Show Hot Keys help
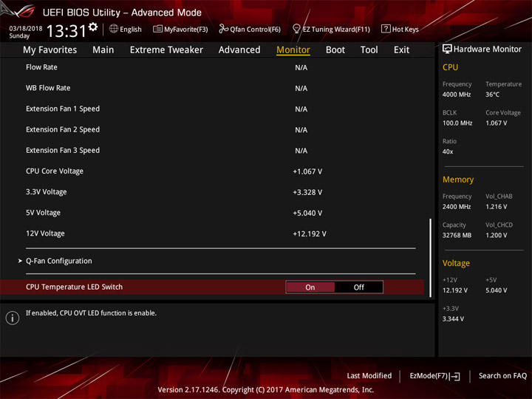This screenshot has width=532, height=399. click(406, 30)
